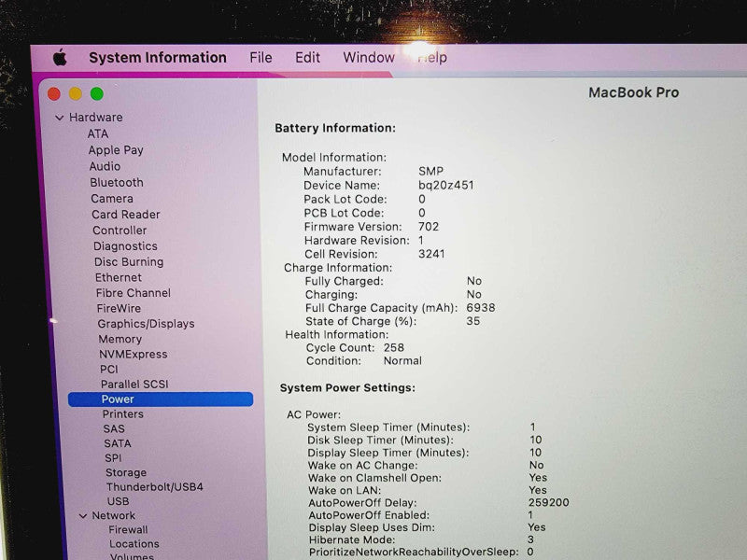Select Parallel SCSI in the sidebar
The height and width of the screenshot is (560, 747).
[134, 385]
